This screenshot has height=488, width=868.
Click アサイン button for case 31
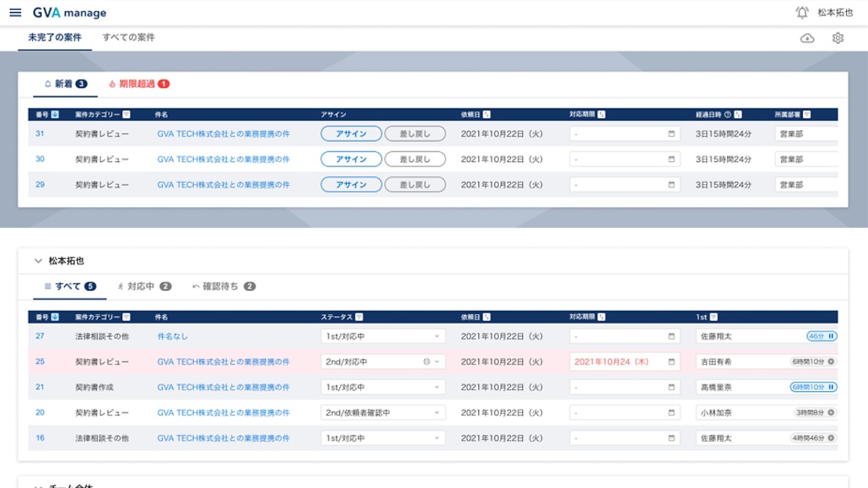tap(351, 134)
